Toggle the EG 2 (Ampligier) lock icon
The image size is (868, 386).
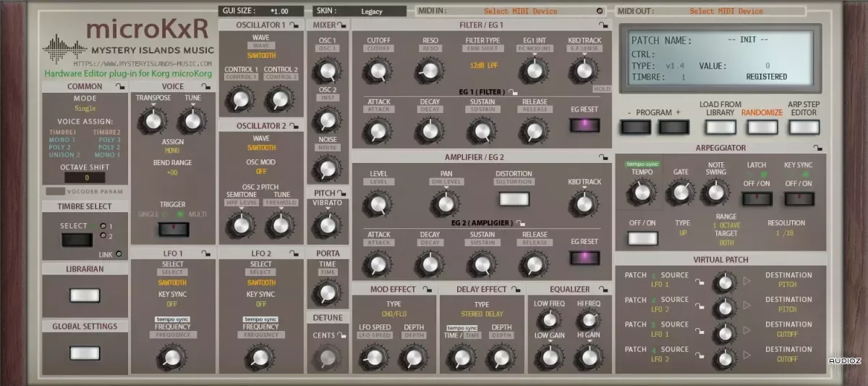520,223
